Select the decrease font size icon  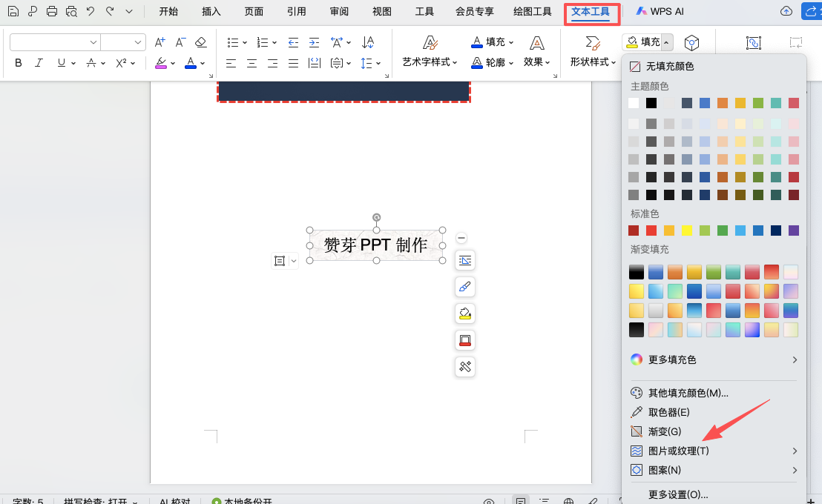coord(180,42)
